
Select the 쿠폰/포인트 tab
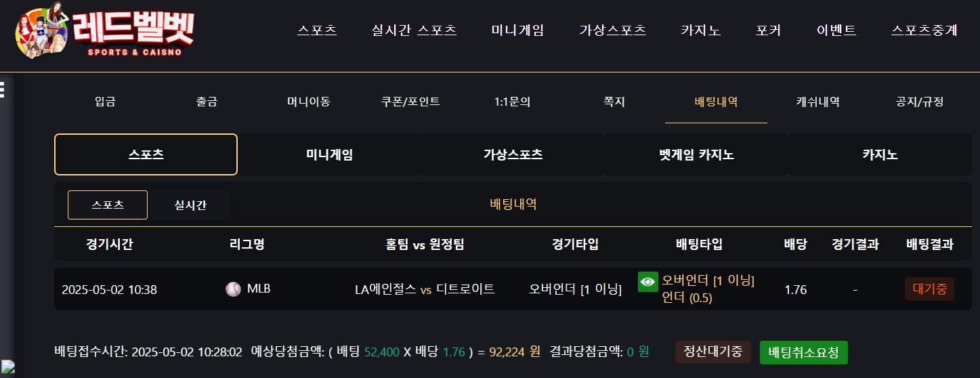coord(410,102)
